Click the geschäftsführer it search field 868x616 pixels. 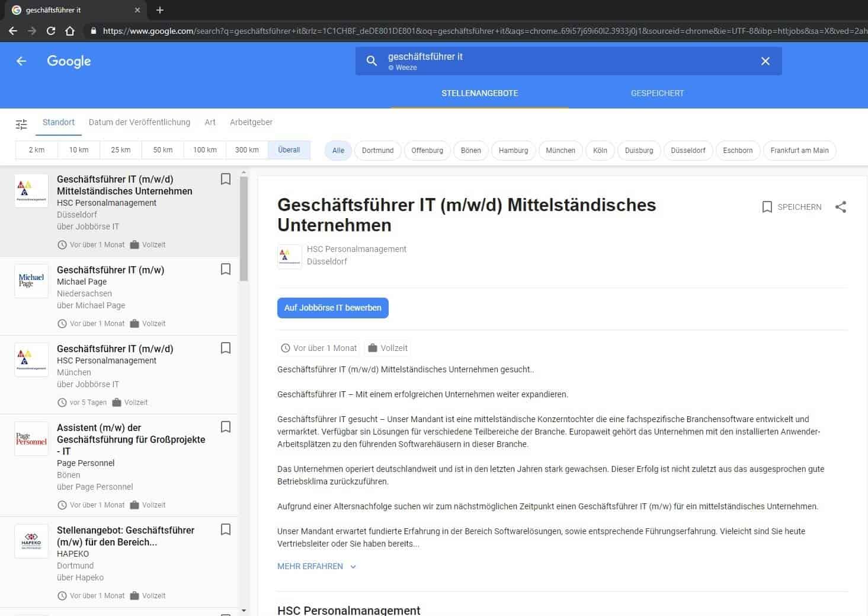pos(569,61)
